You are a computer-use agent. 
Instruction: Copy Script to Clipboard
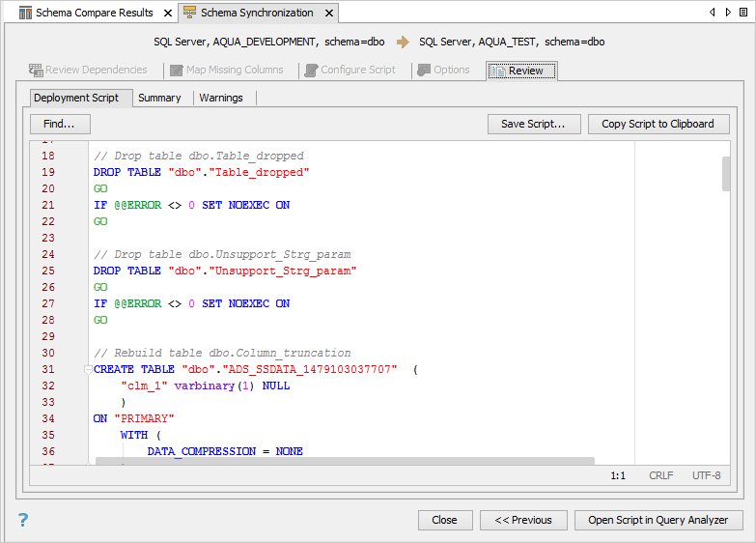(658, 124)
